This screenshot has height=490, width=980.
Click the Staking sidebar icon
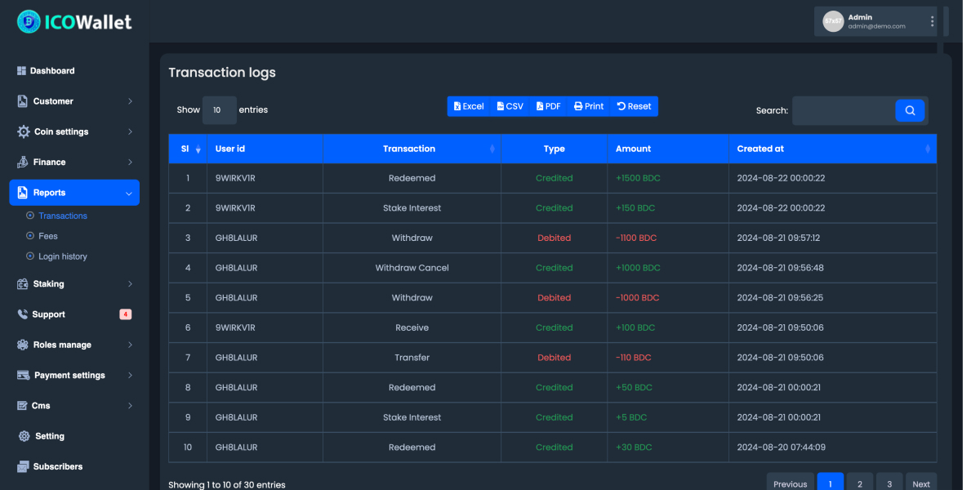point(22,283)
